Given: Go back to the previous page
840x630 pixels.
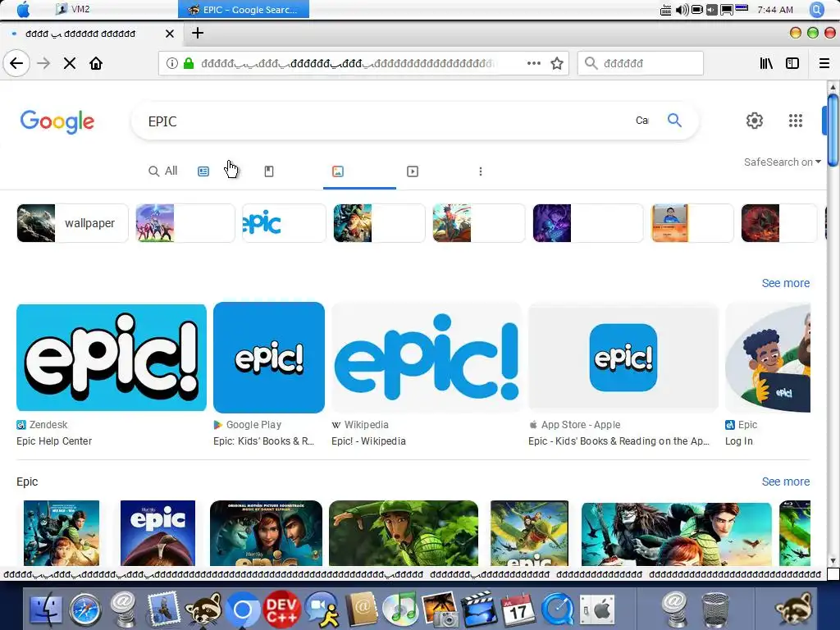Looking at the screenshot, I should pos(16,63).
